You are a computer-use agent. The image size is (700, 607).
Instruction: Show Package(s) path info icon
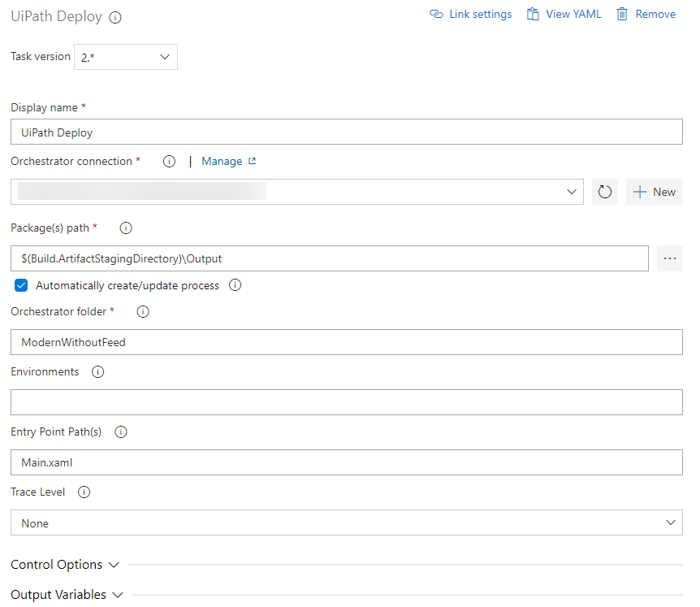coord(126,228)
